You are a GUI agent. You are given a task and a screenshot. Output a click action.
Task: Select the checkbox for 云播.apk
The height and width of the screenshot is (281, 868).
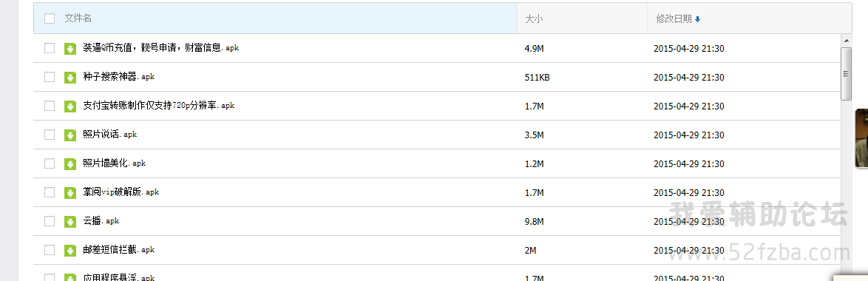point(50,221)
